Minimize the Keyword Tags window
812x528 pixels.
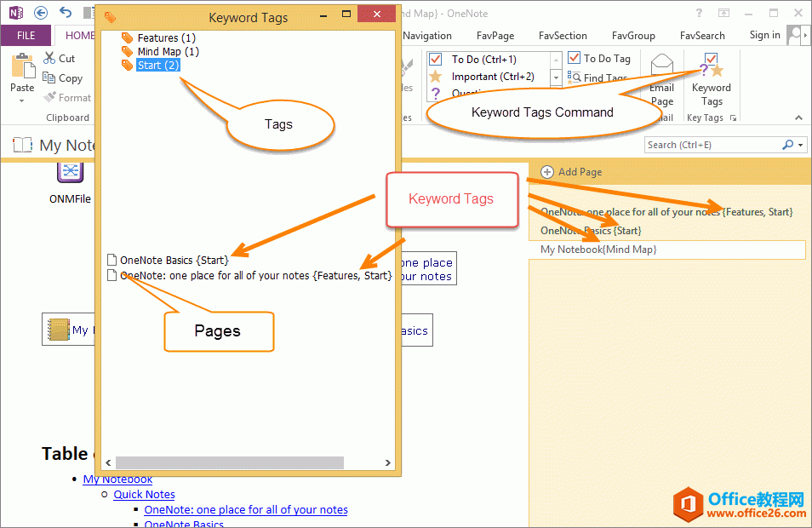coord(323,15)
